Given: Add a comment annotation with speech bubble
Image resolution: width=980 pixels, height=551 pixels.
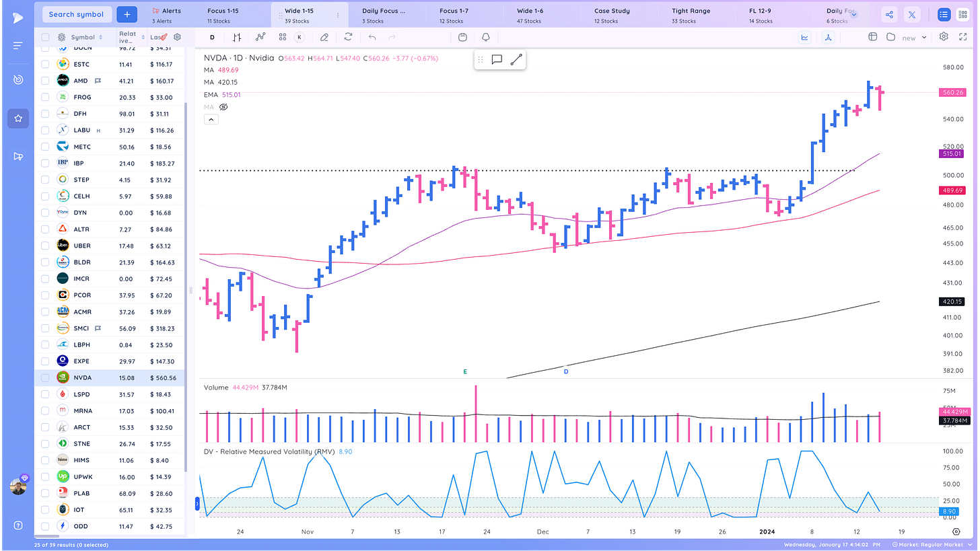Looking at the screenshot, I should click(497, 60).
